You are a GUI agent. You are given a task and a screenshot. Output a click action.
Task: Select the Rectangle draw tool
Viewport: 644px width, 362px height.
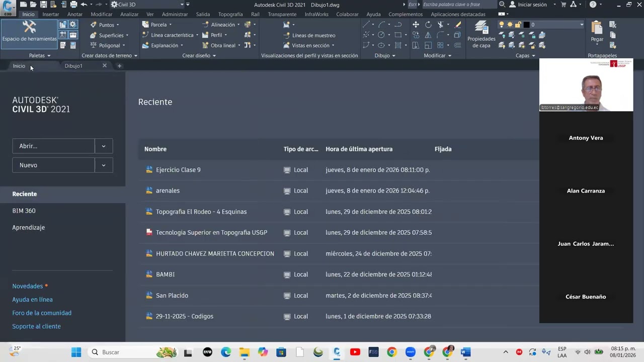pos(398,35)
